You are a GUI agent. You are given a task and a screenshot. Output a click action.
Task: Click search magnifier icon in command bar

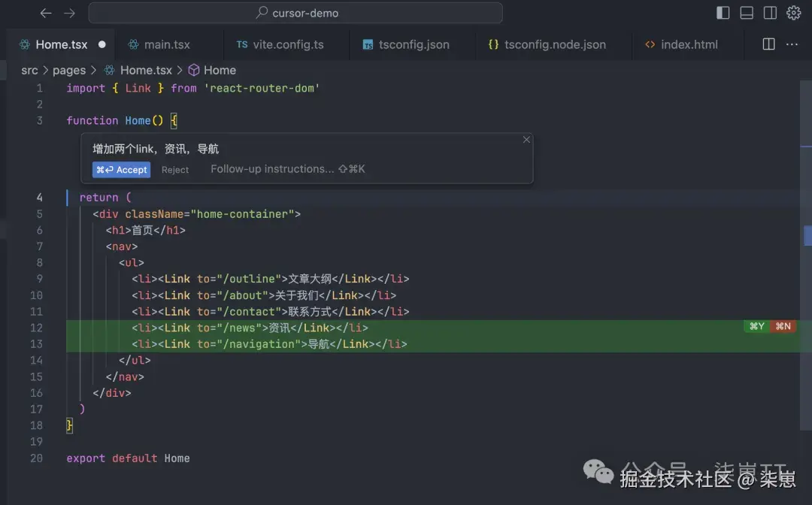coord(262,13)
